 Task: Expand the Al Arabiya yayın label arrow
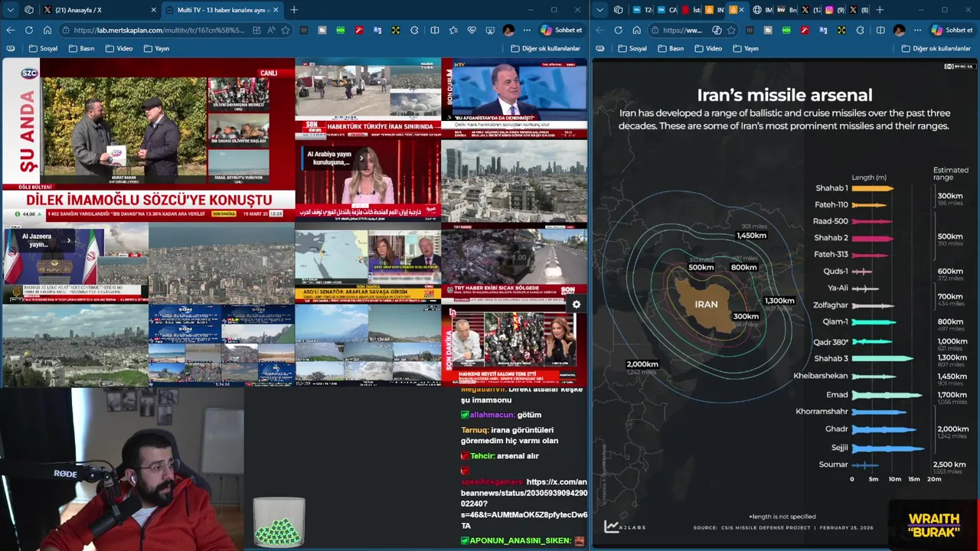[361, 158]
